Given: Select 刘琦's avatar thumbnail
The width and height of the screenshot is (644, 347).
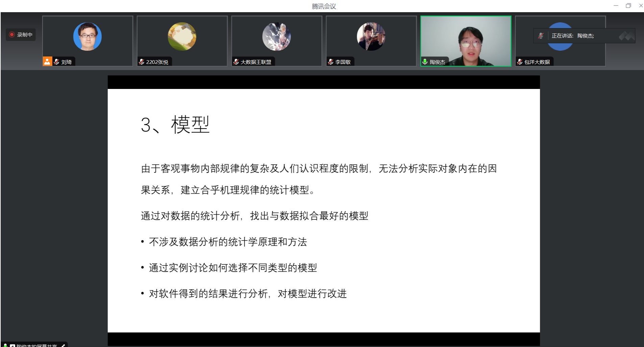Looking at the screenshot, I should [x=87, y=37].
